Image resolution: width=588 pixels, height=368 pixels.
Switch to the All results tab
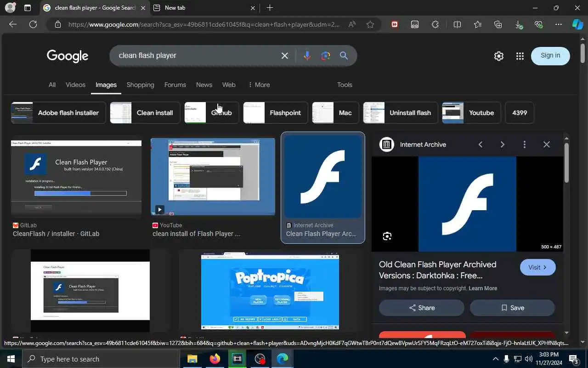[52, 85]
